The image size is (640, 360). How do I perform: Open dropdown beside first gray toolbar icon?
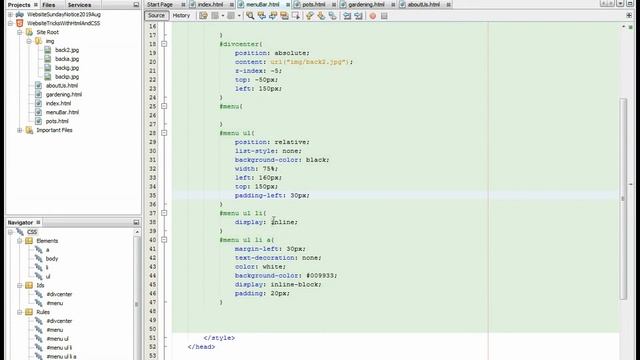(223, 16)
